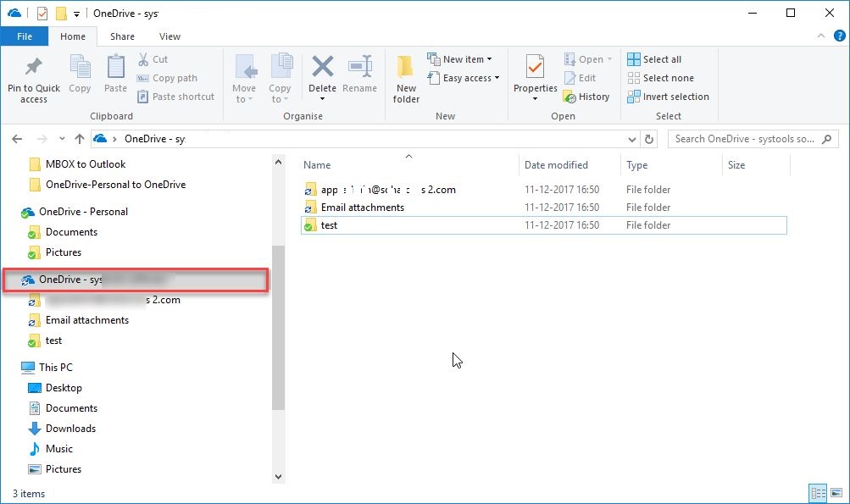Create a New folder
The width and height of the screenshot is (850, 504).
pos(406,79)
